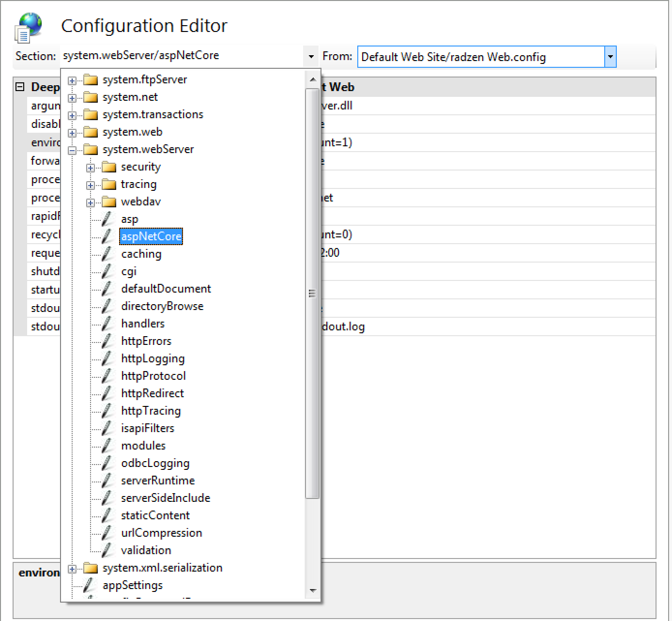Click the system.xml.serialization folder icon

click(91, 568)
